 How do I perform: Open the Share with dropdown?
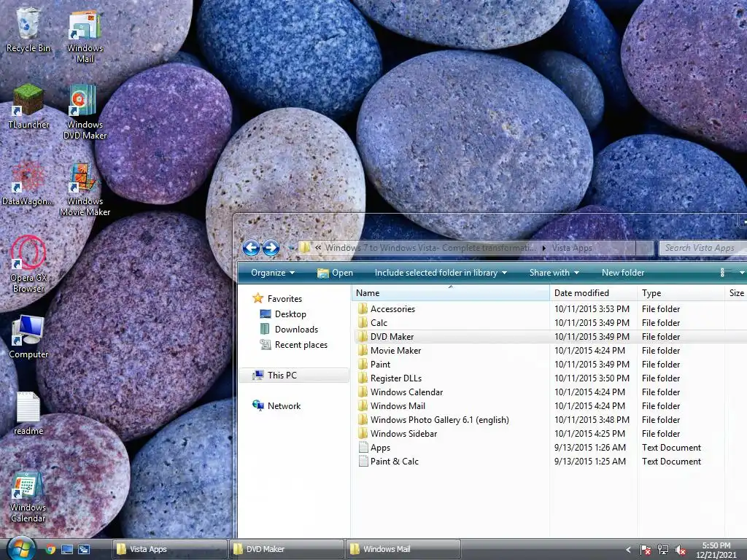click(x=554, y=273)
